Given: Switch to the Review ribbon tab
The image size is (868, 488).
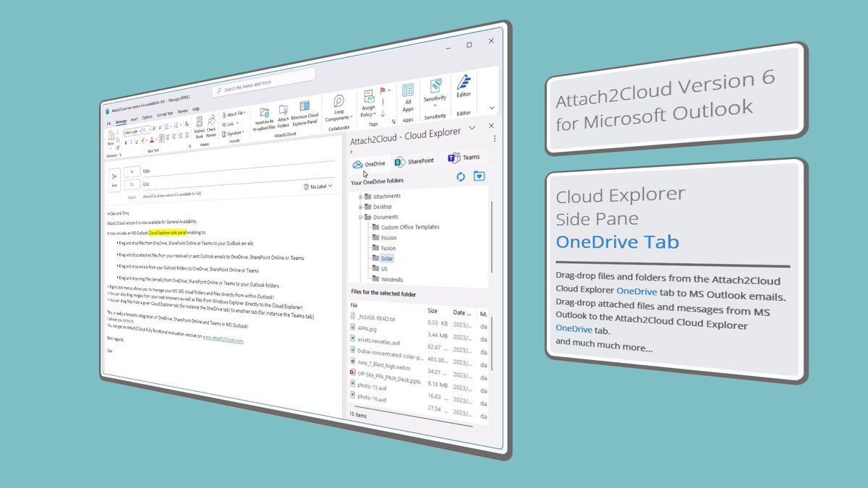Looking at the screenshot, I should (x=183, y=111).
